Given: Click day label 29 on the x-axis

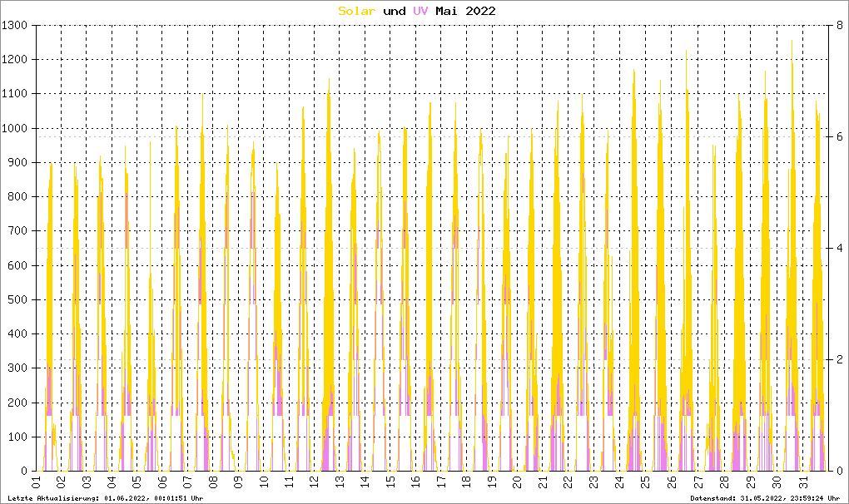Looking at the screenshot, I should point(749,482).
